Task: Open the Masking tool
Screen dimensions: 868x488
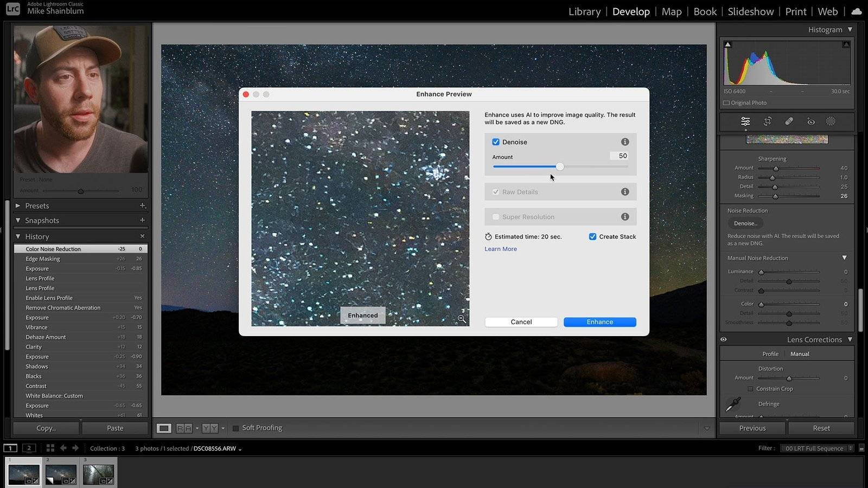Action: pyautogui.click(x=831, y=121)
